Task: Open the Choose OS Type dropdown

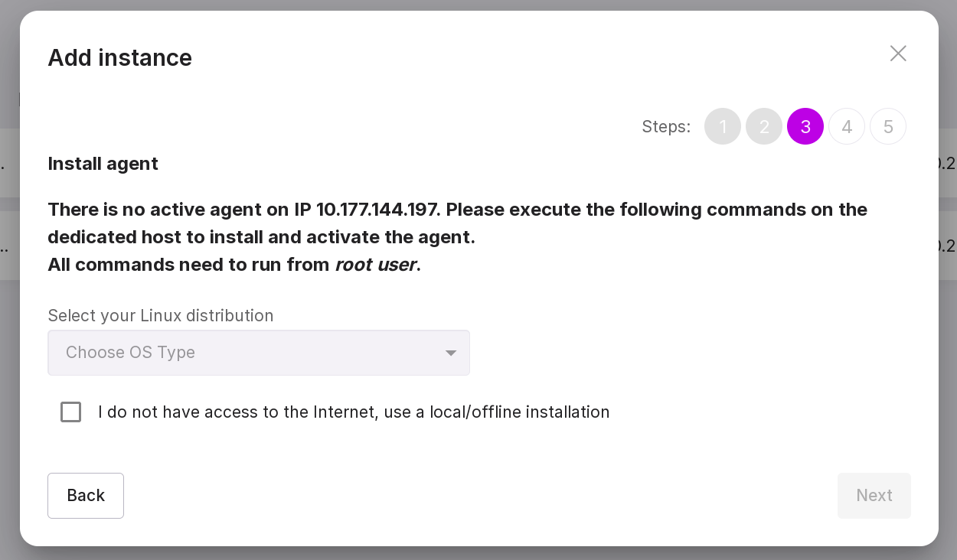Action: coord(259,353)
